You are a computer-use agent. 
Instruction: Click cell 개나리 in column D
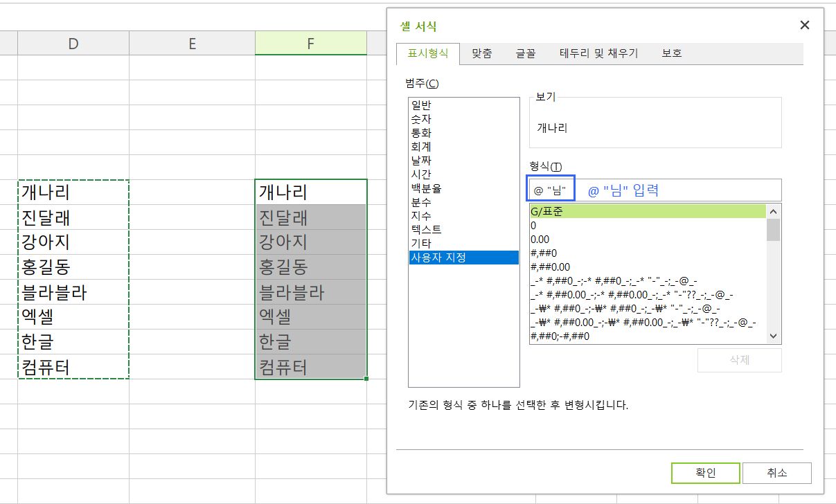73,192
